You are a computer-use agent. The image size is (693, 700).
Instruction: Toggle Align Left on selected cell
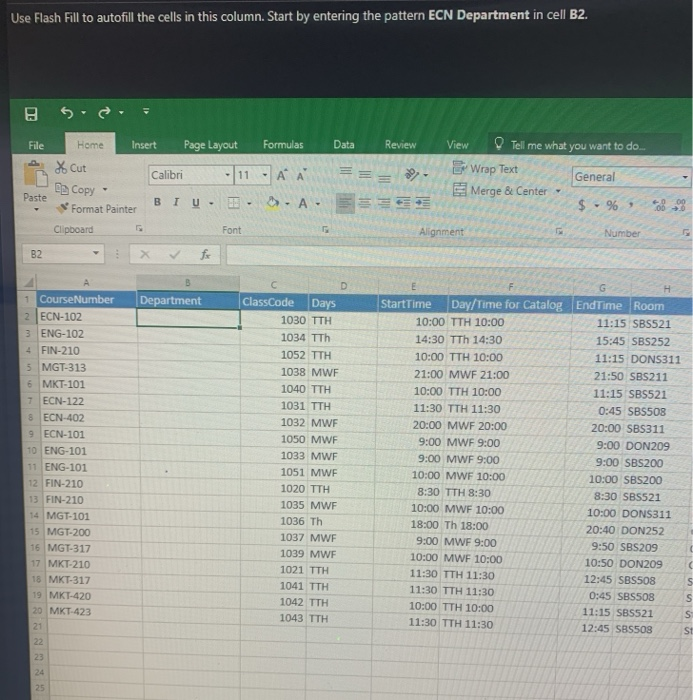coord(345,204)
